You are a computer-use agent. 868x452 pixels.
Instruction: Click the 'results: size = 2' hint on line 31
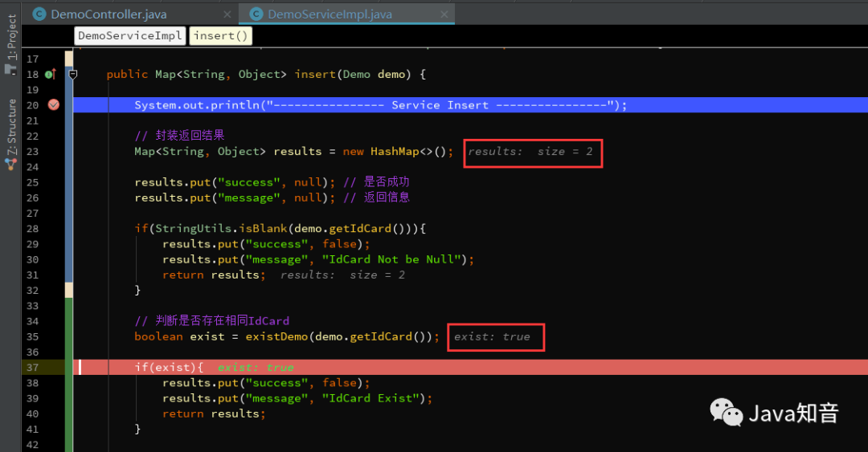tap(342, 275)
